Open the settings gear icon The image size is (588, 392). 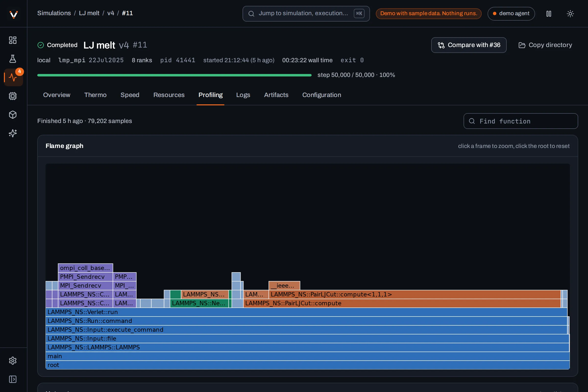pyautogui.click(x=13, y=360)
